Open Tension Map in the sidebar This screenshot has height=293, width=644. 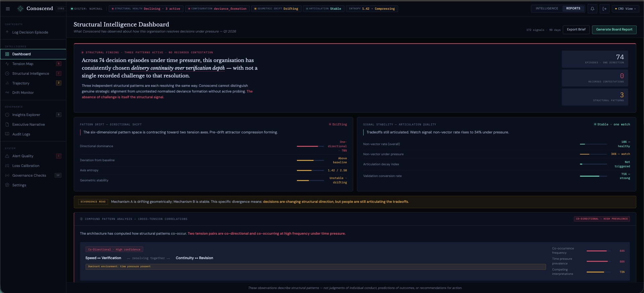(x=33, y=64)
